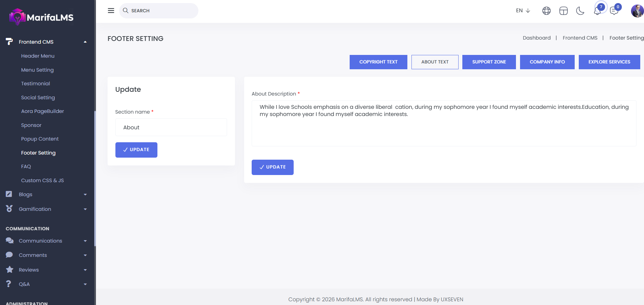Screen dimensions: 644x305
Task: Open the user profile avatar
Action: click(637, 11)
